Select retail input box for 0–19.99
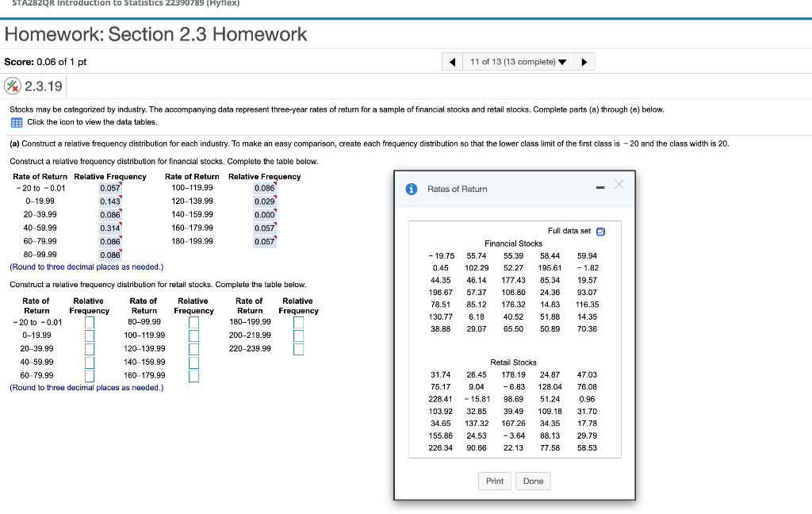Screen dimensions: 812x514 pos(90,336)
